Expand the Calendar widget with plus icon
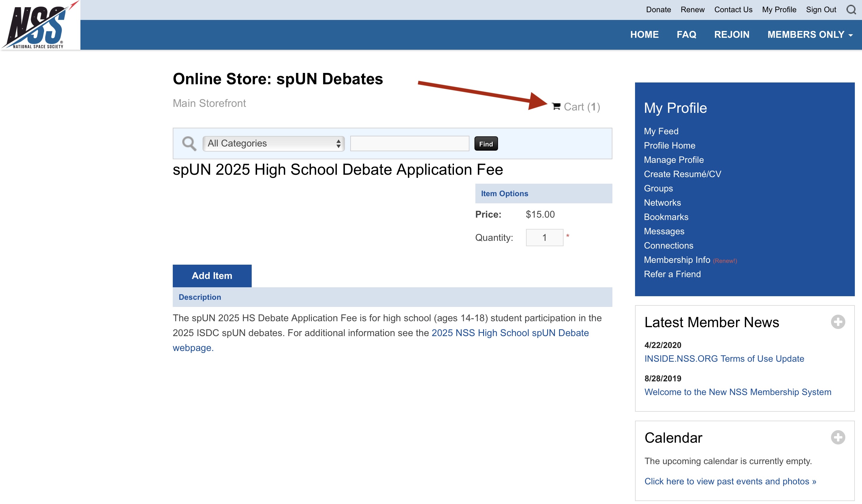862x504 pixels. point(838,437)
